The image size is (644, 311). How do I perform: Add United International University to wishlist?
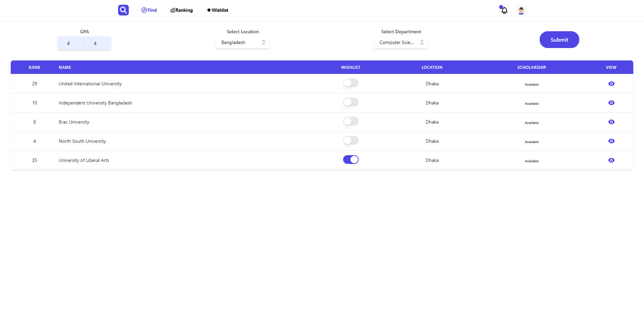coord(351,83)
